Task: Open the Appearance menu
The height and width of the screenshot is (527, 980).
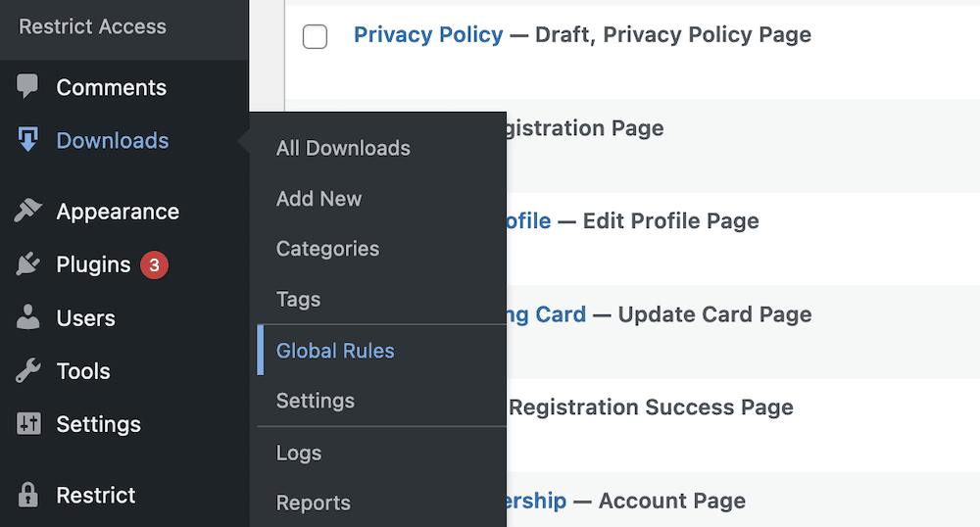Action: tap(118, 212)
